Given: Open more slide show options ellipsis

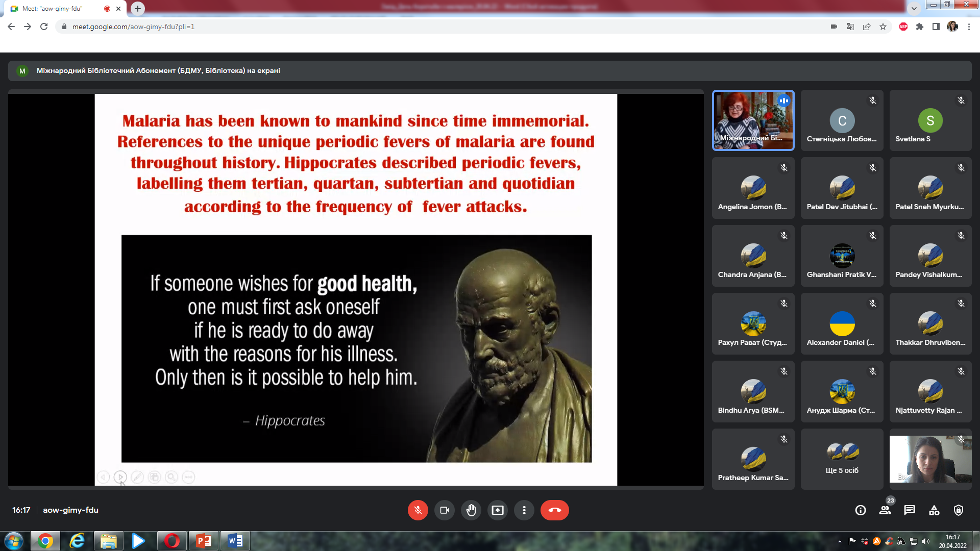Looking at the screenshot, I should (x=188, y=477).
